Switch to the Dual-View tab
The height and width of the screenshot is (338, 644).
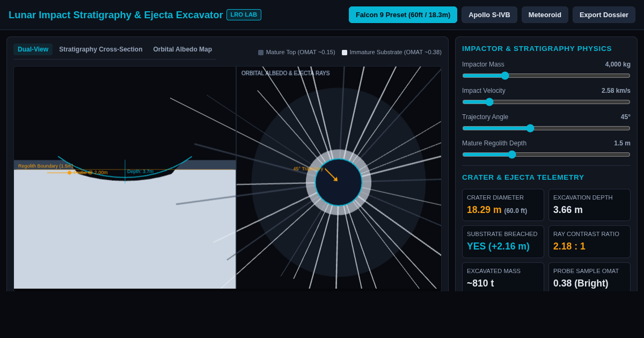click(x=33, y=49)
